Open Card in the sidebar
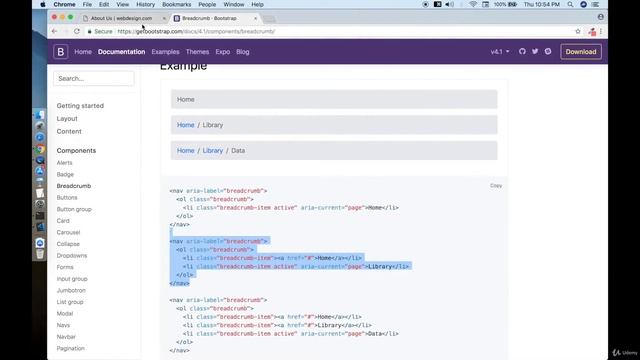The width and height of the screenshot is (640, 360). 63,221
